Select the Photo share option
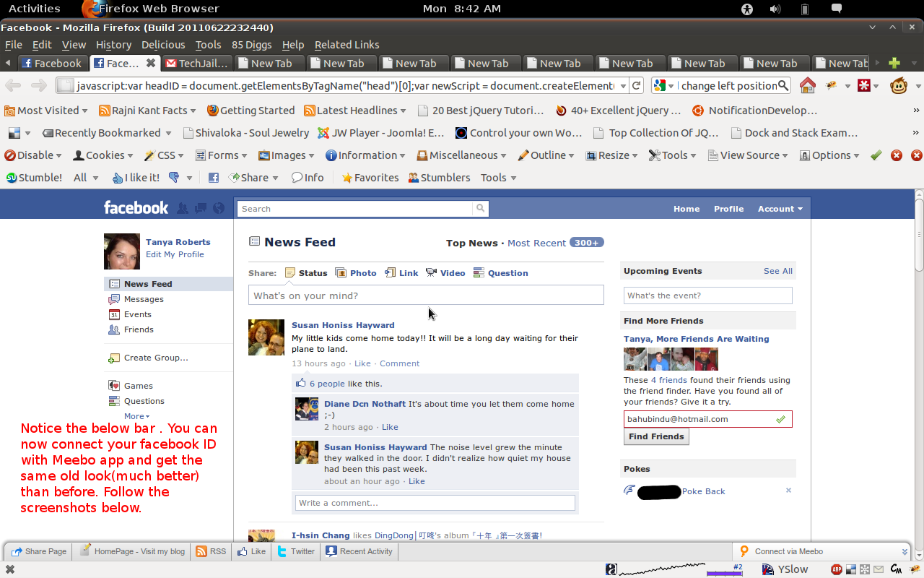This screenshot has height=578, width=924. coord(356,273)
